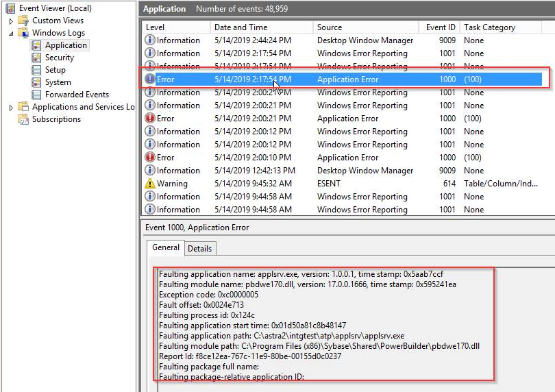Sort by Date and Time column
555x392 pixels.
pos(241,27)
